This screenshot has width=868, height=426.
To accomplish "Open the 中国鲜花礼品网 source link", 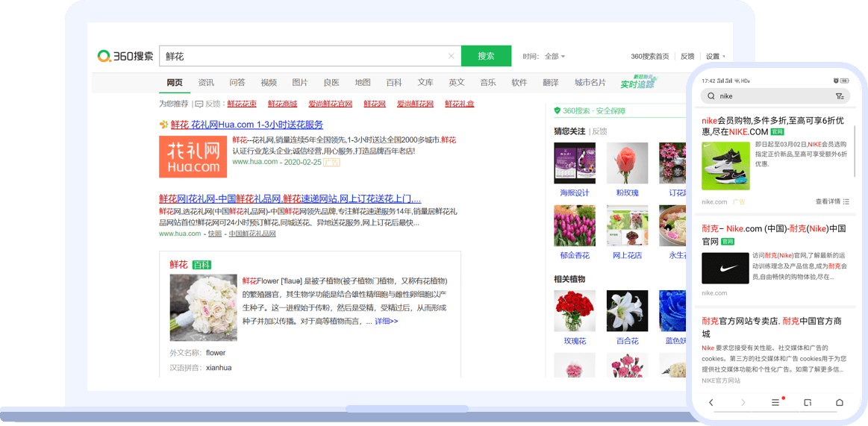I will click(252, 234).
